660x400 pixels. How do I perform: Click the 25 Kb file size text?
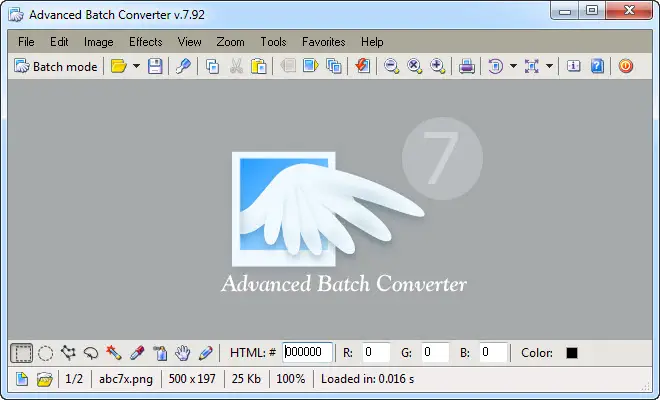click(246, 379)
